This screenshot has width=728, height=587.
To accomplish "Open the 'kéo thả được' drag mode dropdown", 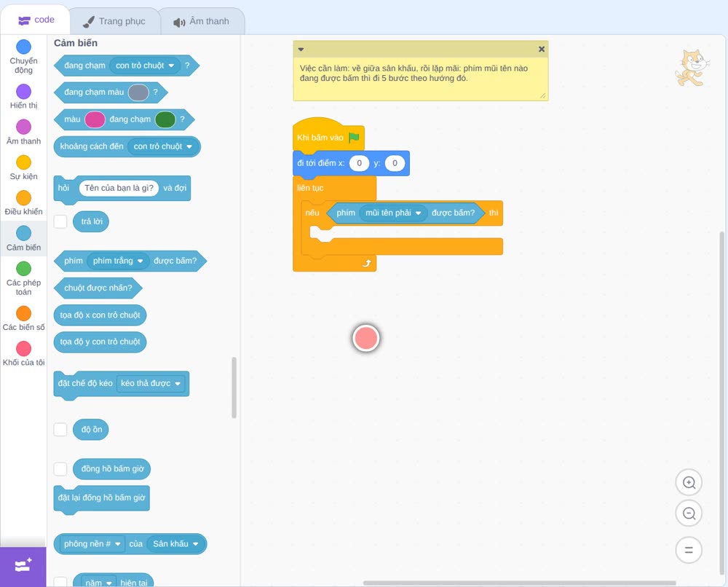I will [151, 384].
